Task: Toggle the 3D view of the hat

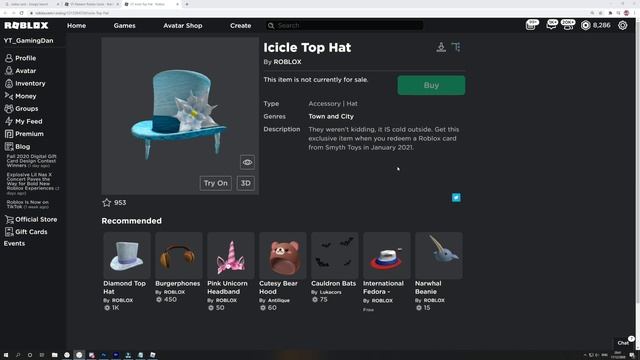Action: tap(245, 183)
